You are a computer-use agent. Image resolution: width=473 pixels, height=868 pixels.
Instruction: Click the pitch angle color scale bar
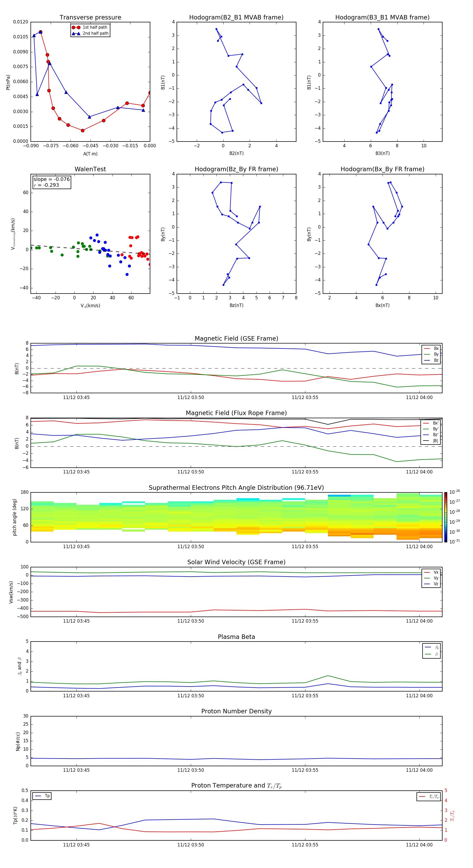446,517
